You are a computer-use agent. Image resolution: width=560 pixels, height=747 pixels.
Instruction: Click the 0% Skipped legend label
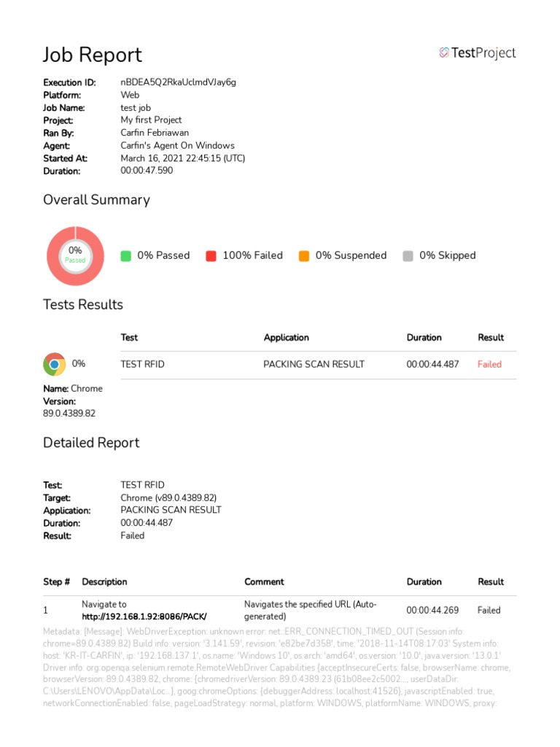pyautogui.click(x=447, y=255)
